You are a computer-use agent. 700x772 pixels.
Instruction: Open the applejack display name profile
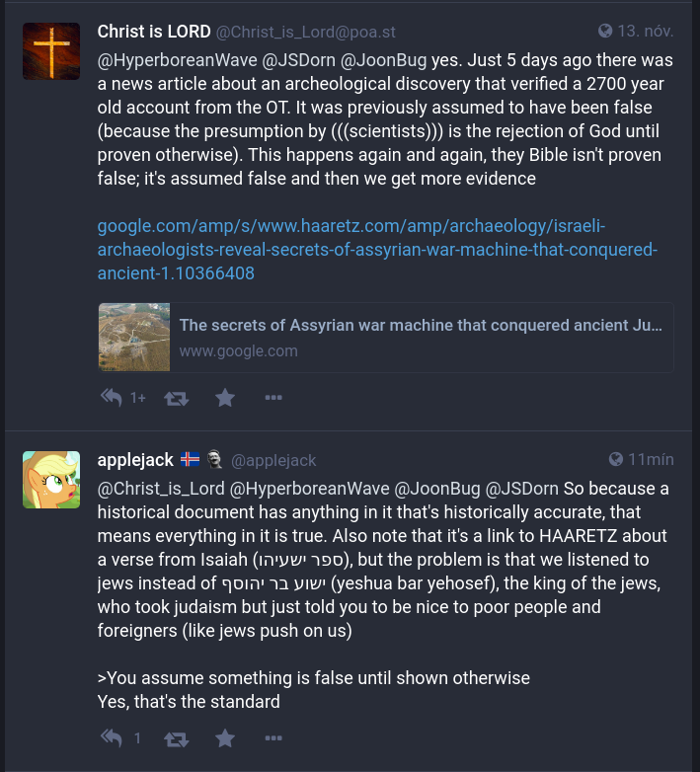click(134, 459)
